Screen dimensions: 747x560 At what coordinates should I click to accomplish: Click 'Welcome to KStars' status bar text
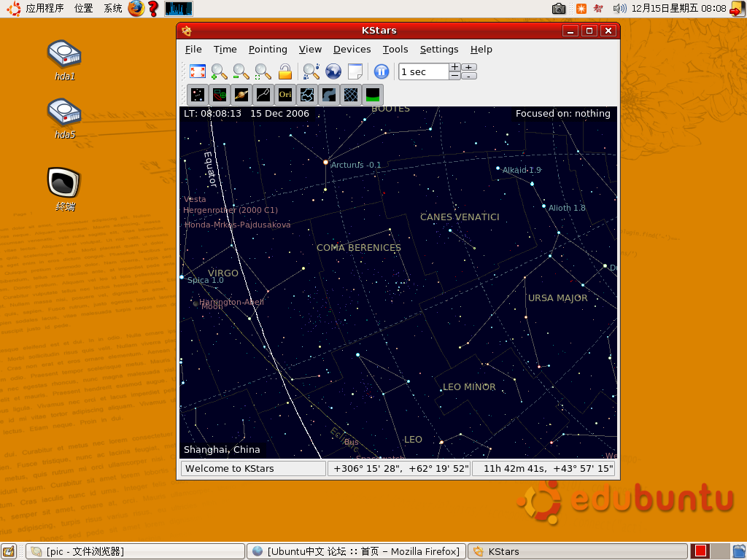230,469
